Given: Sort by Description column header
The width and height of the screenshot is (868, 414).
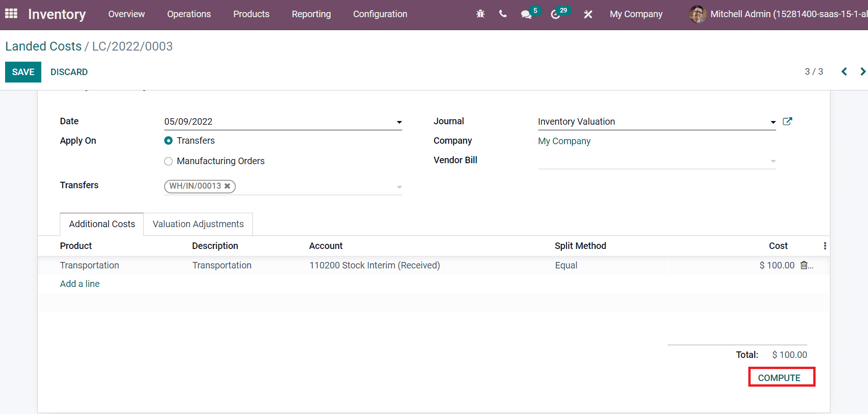Looking at the screenshot, I should [x=215, y=246].
